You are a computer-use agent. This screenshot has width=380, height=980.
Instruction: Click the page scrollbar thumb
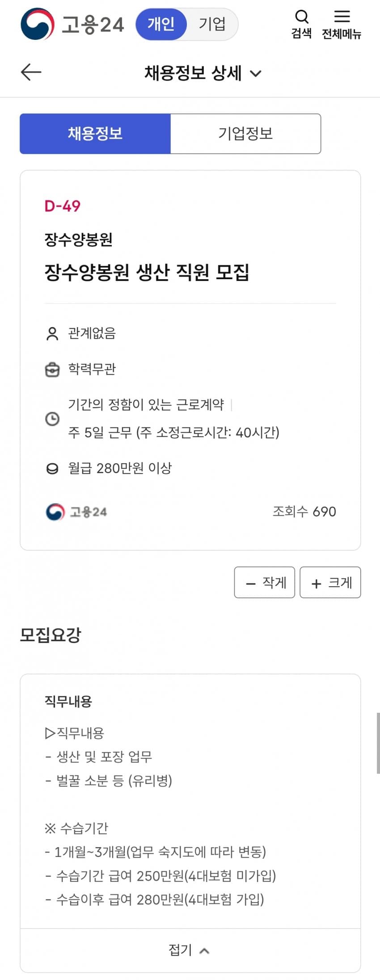[x=378, y=743]
